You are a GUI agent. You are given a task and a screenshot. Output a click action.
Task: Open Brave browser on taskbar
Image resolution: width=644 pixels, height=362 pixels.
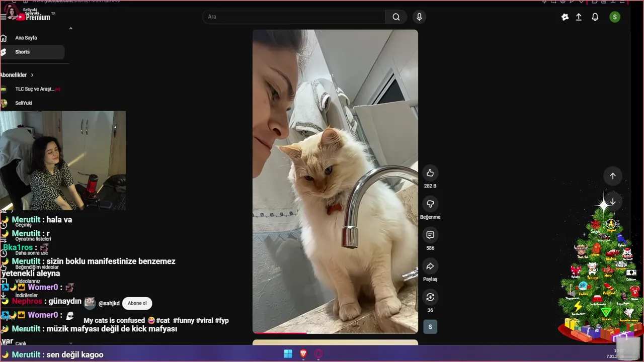click(x=303, y=354)
